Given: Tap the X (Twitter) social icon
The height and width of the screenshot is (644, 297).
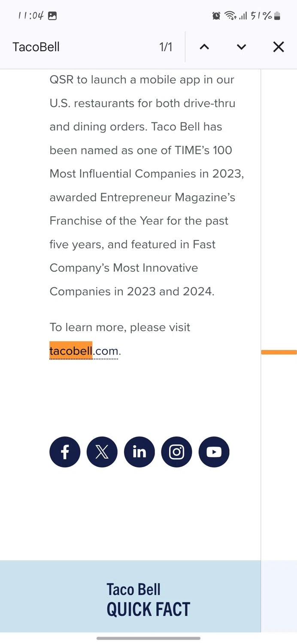Looking at the screenshot, I should (x=102, y=452).
